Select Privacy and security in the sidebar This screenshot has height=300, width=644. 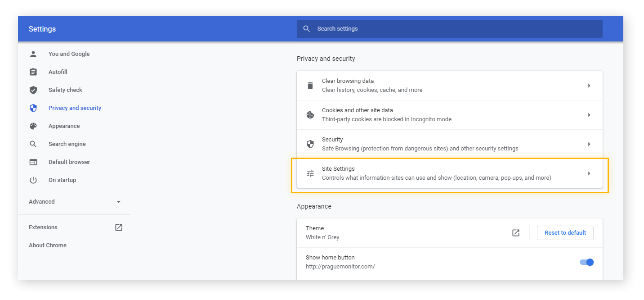[75, 108]
